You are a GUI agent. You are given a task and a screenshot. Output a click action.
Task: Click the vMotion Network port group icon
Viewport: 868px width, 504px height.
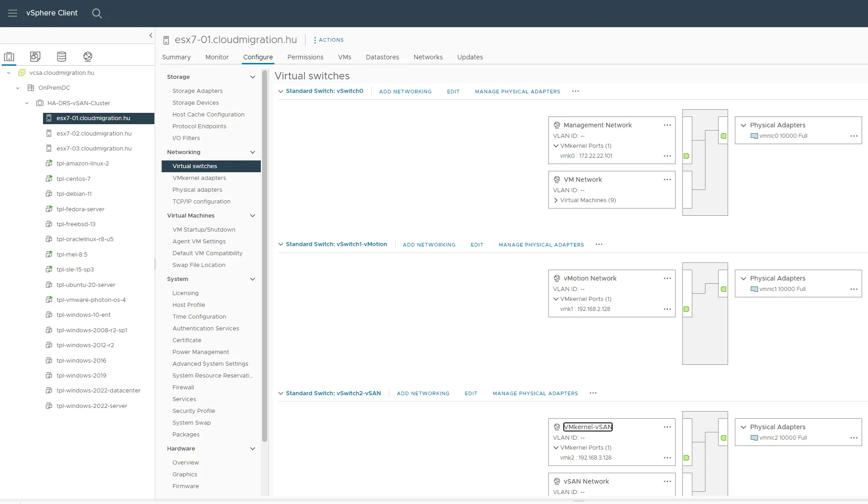(557, 278)
